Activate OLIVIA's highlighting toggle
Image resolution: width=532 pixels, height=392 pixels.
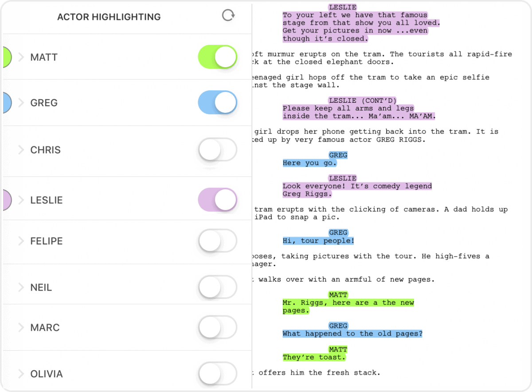click(217, 374)
